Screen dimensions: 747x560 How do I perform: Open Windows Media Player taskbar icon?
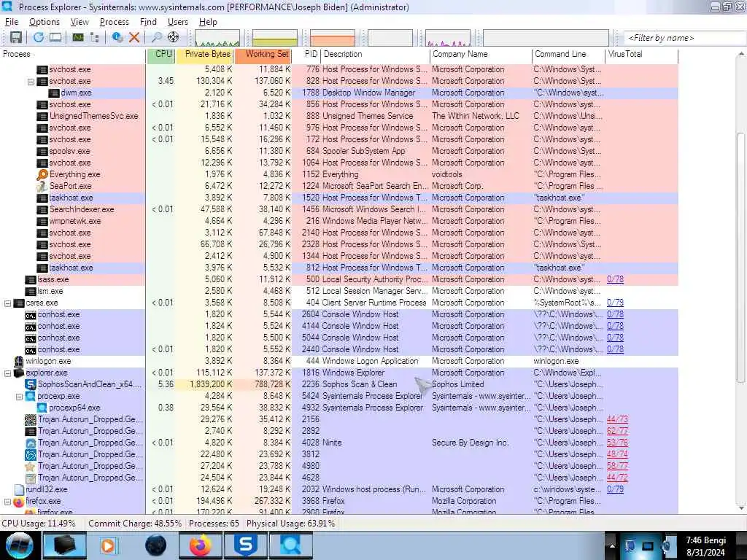(108, 545)
